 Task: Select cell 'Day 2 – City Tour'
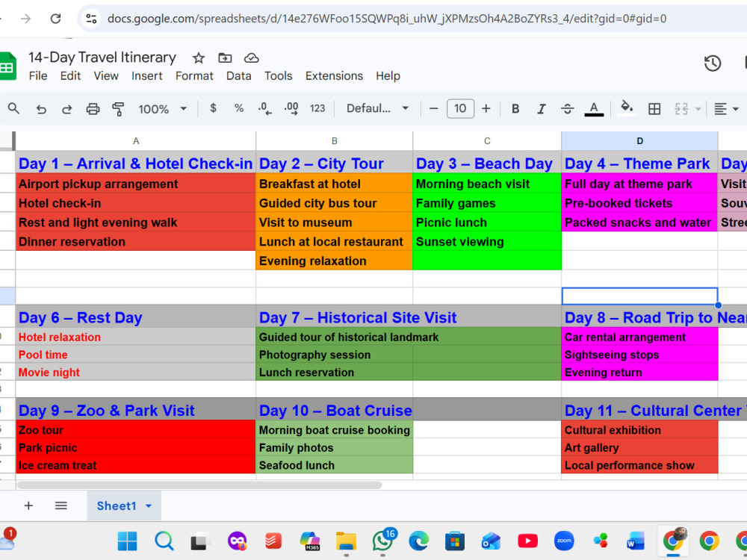[x=335, y=164]
